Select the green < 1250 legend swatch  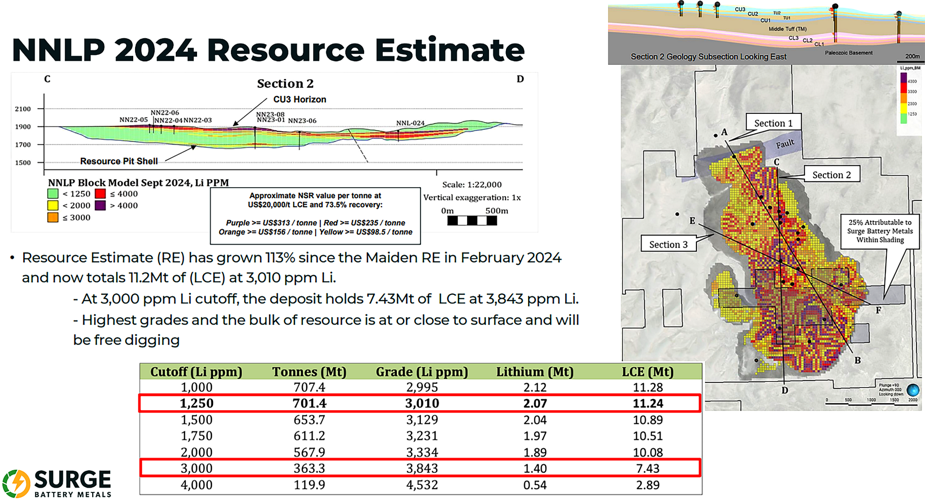[53, 194]
